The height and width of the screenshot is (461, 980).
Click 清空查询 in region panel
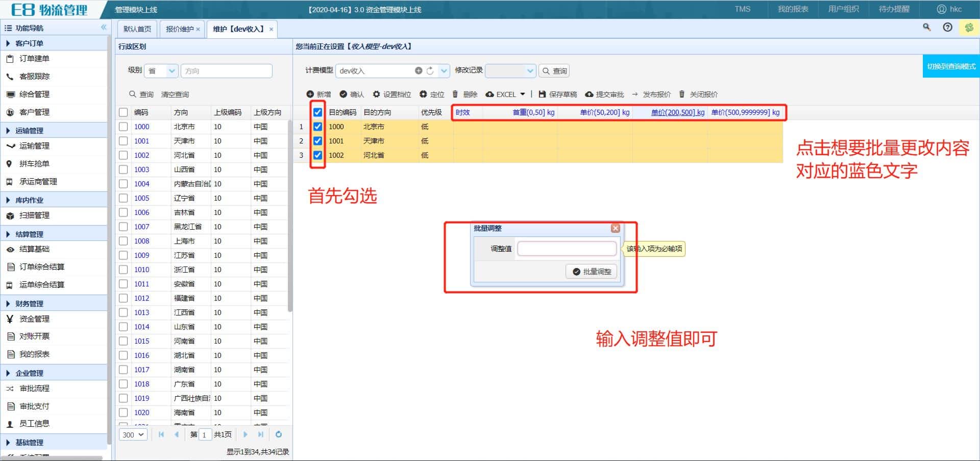175,94
